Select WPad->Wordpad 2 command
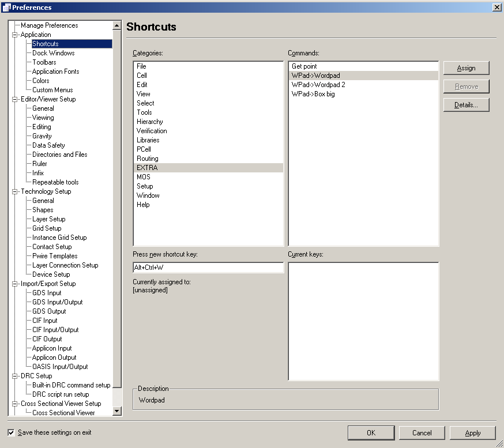Image resolution: width=504 pixels, height=448 pixels. (x=318, y=85)
